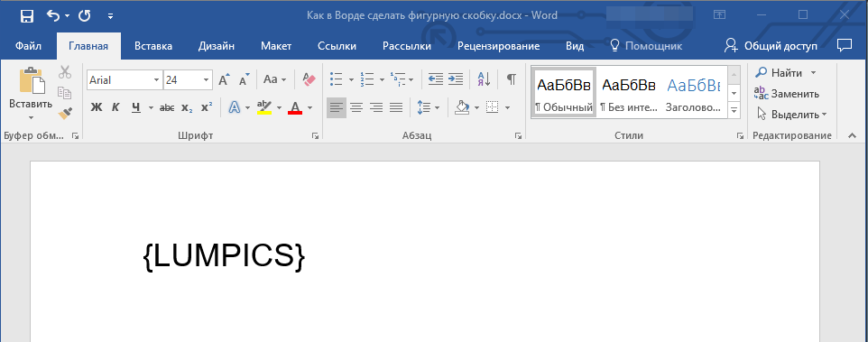Toggle underline with the Ч button

coord(136,108)
